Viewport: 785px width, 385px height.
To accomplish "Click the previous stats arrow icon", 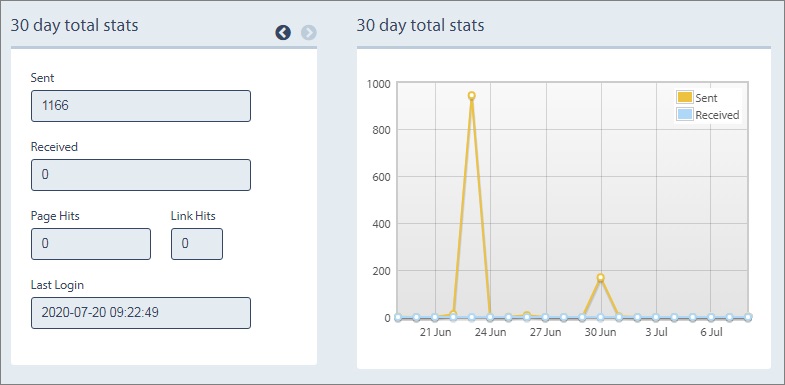I will click(x=283, y=33).
